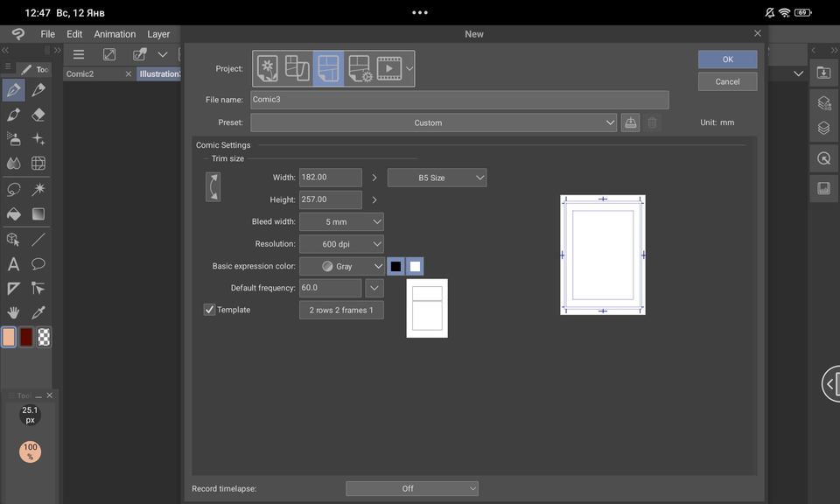840x504 pixels.
Task: Open the hamburger menu in command bar
Action: 79,54
